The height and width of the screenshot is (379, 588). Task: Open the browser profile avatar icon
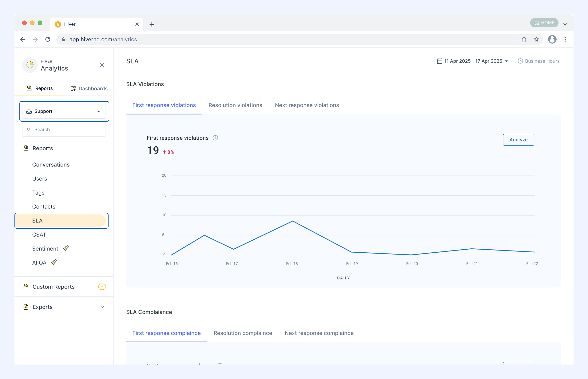point(552,39)
